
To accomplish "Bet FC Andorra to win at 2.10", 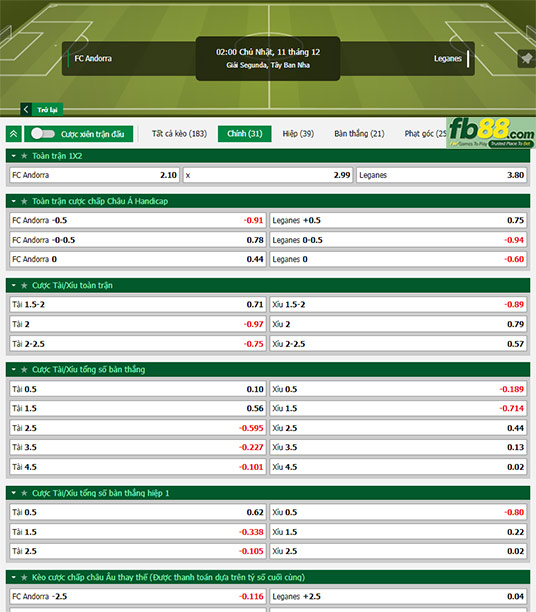I will 94,175.
